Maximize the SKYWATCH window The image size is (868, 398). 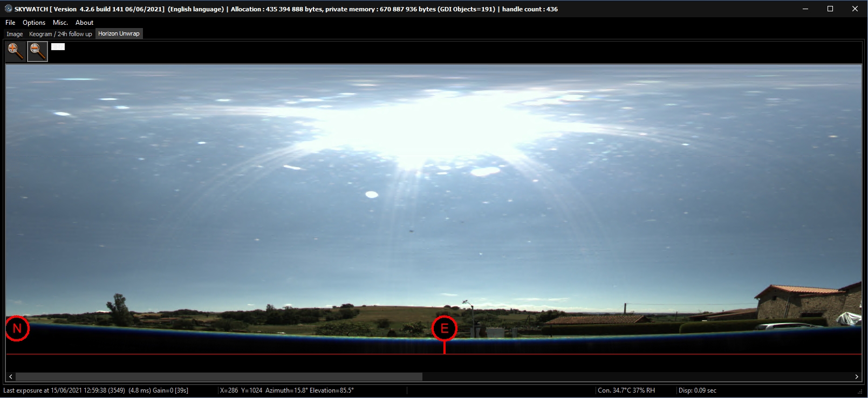tap(830, 9)
